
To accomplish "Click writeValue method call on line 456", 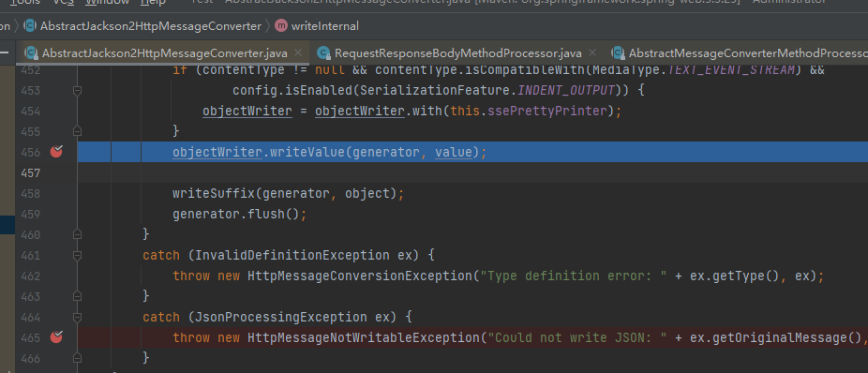I will pos(307,152).
